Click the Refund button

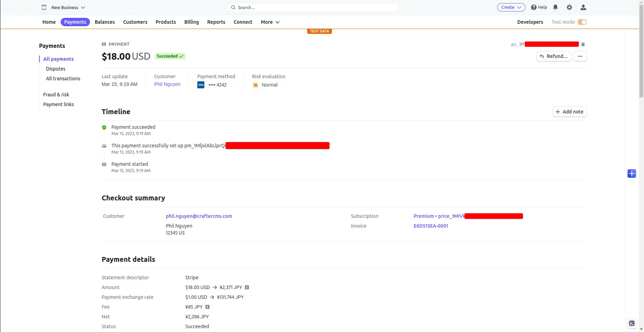coord(554,56)
